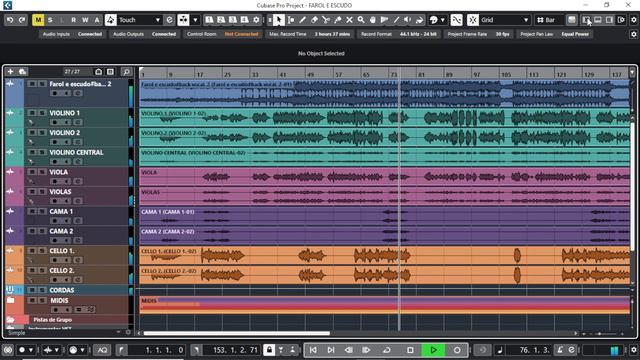The width and height of the screenshot is (640, 360).
Task: Open the Touch automation mode dropdown
Action: coord(139,20)
